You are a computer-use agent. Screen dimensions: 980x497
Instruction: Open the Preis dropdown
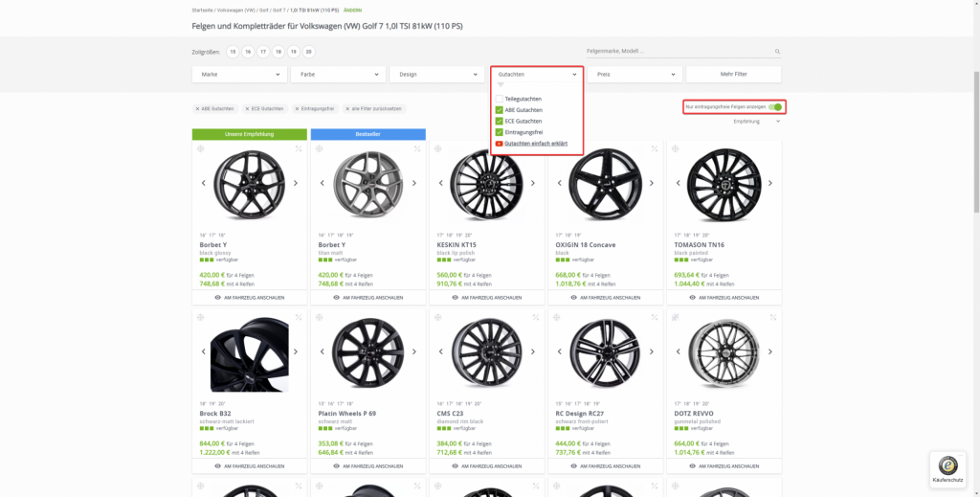point(635,75)
